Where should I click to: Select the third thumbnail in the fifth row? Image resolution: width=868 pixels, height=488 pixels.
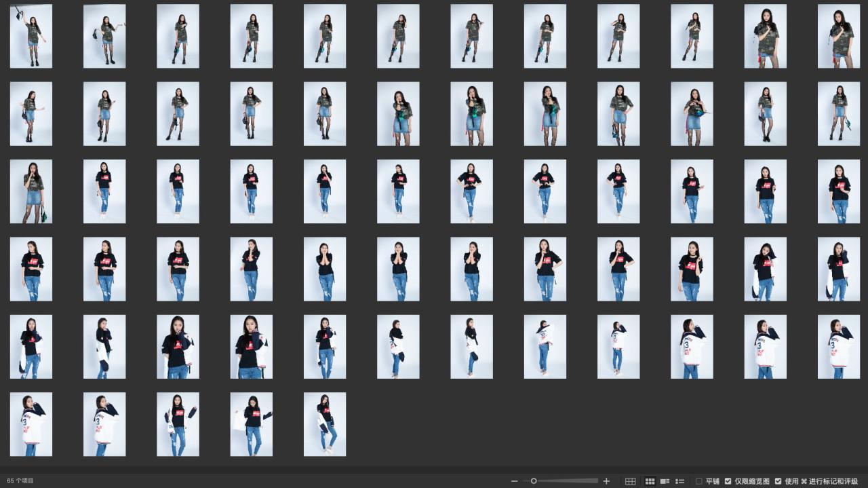[178, 347]
